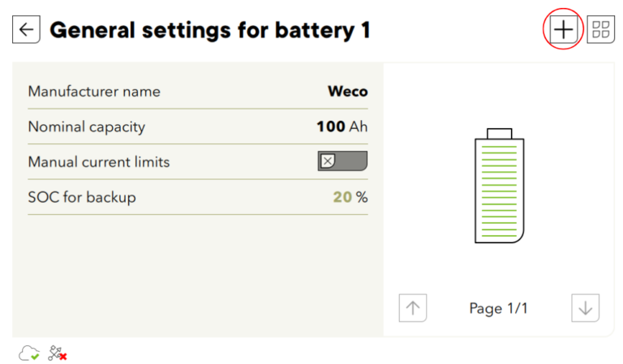The image size is (623, 364).
Task: Click the cloud connection status icon
Action: point(29,353)
